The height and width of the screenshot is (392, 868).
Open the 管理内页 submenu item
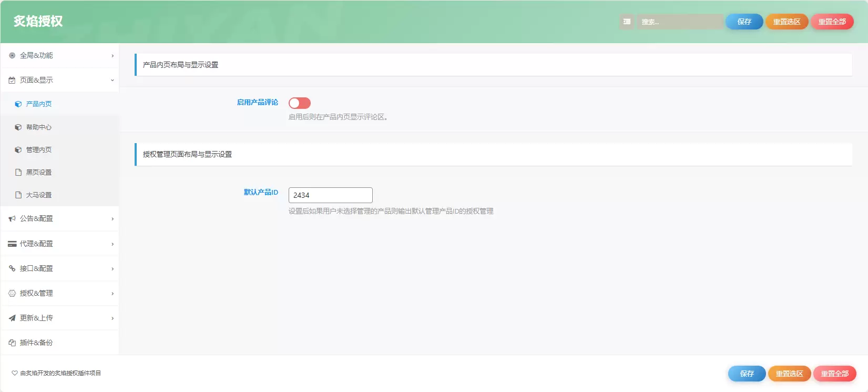point(59,150)
